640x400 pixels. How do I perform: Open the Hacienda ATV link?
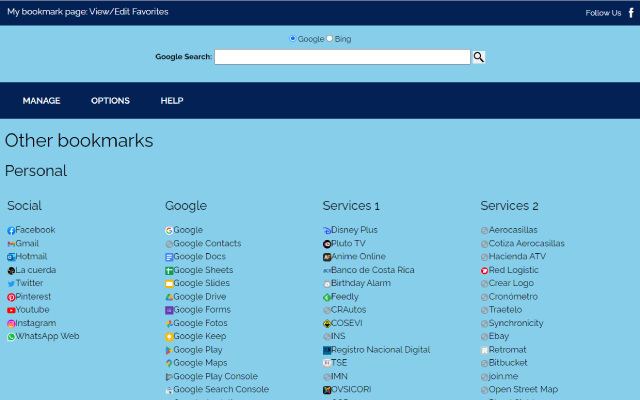pos(517,257)
